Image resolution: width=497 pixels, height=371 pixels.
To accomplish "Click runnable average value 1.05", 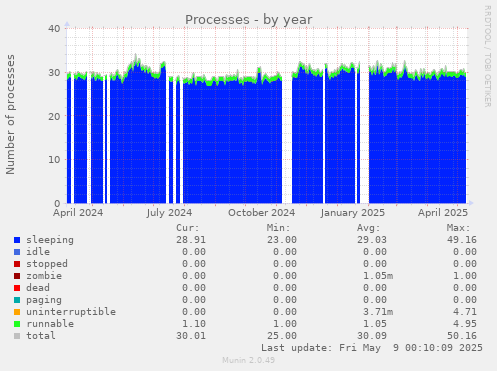I will point(375,324).
